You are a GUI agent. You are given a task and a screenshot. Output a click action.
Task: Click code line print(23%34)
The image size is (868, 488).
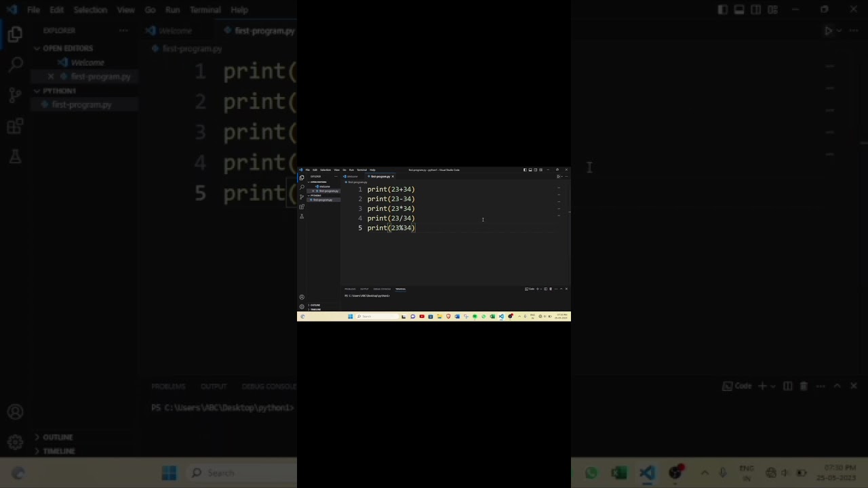(391, 228)
